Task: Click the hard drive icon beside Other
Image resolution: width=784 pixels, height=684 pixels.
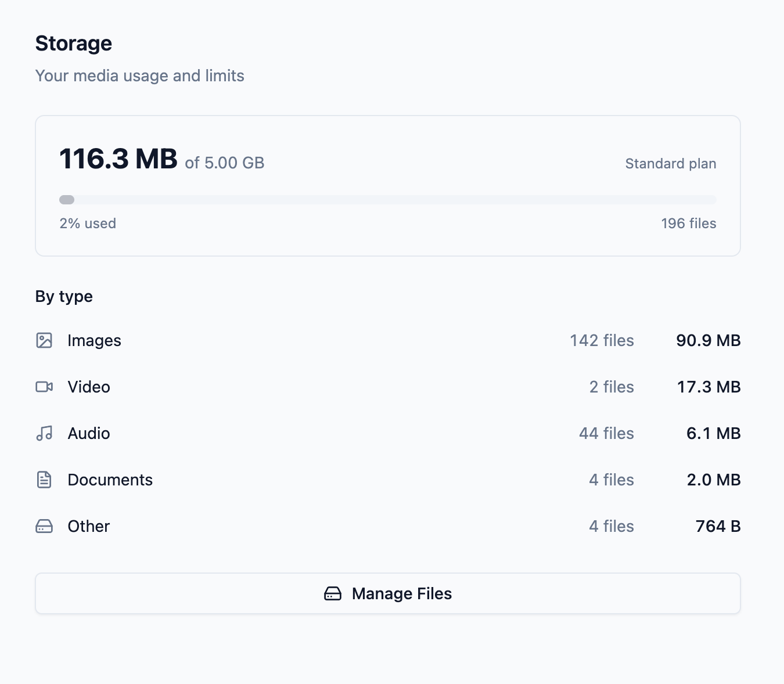Action: point(44,526)
